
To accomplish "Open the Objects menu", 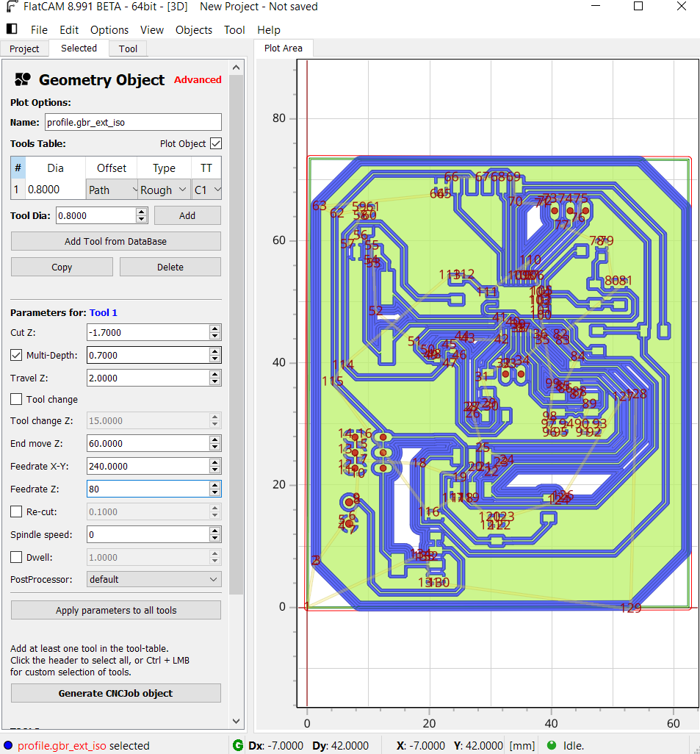I will tap(194, 30).
